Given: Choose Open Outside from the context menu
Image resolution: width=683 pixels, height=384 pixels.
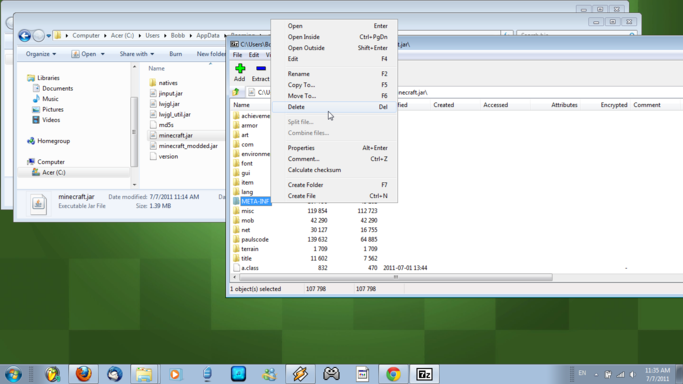Looking at the screenshot, I should click(x=334, y=48).
